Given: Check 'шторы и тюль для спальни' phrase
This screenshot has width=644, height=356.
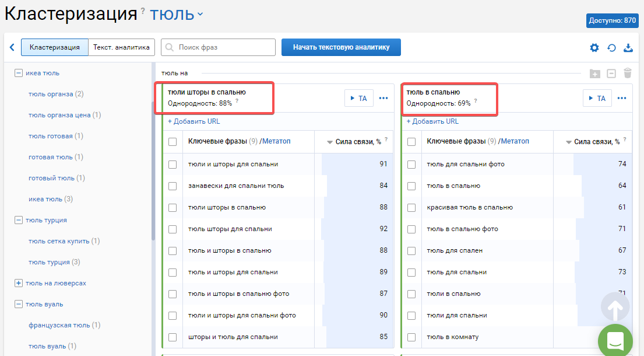Looking at the screenshot, I should 173,337.
